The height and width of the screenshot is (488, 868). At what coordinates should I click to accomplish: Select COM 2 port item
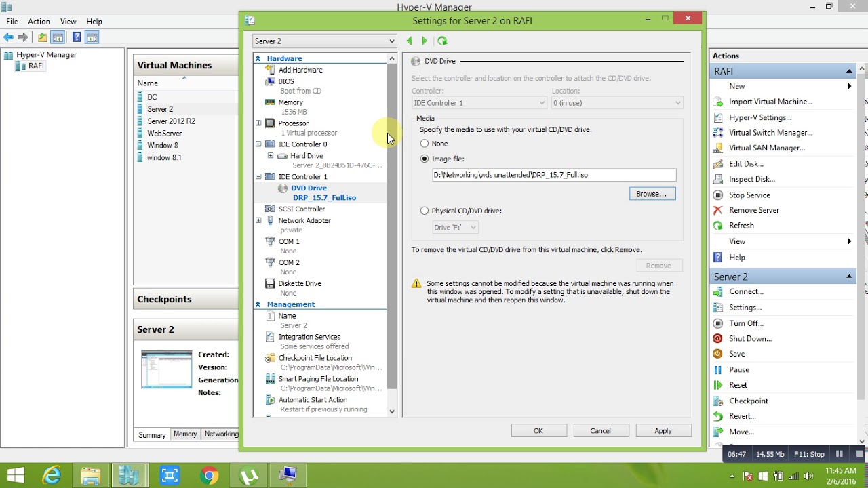tap(289, 262)
